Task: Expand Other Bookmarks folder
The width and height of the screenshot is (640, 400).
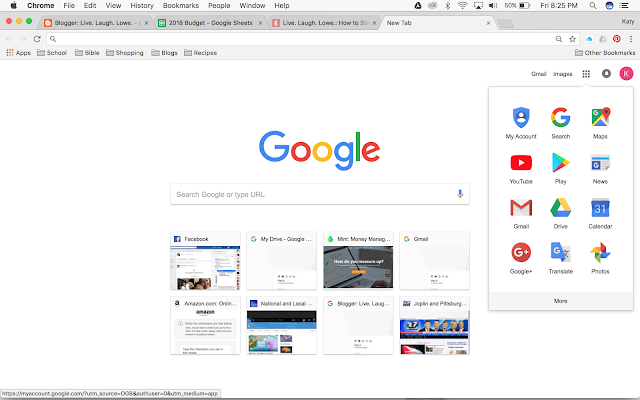Action: pos(605,53)
